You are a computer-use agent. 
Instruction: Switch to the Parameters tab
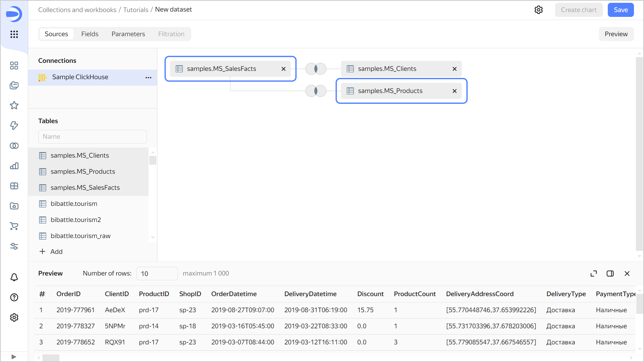pos(128,34)
